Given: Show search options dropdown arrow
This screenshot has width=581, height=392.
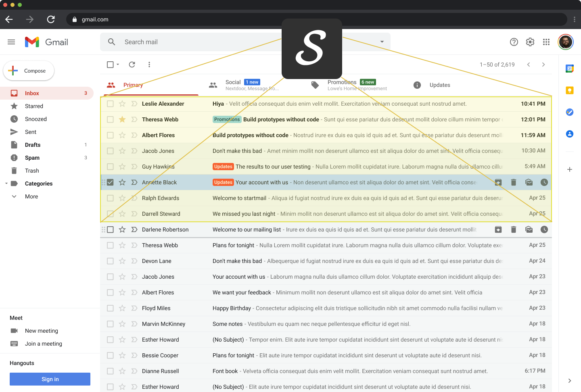Looking at the screenshot, I should (x=382, y=42).
